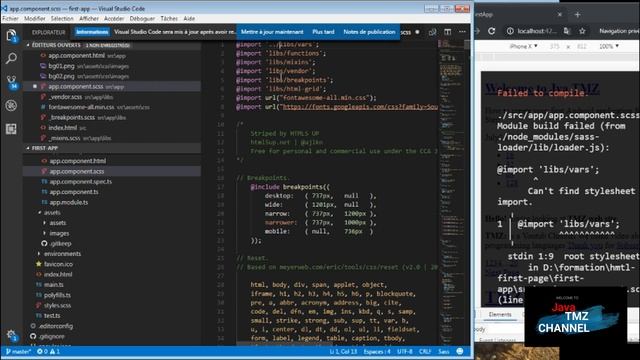The image size is (640, 360).
Task: Open a new browser tab with plus
Action: click(x=577, y=15)
